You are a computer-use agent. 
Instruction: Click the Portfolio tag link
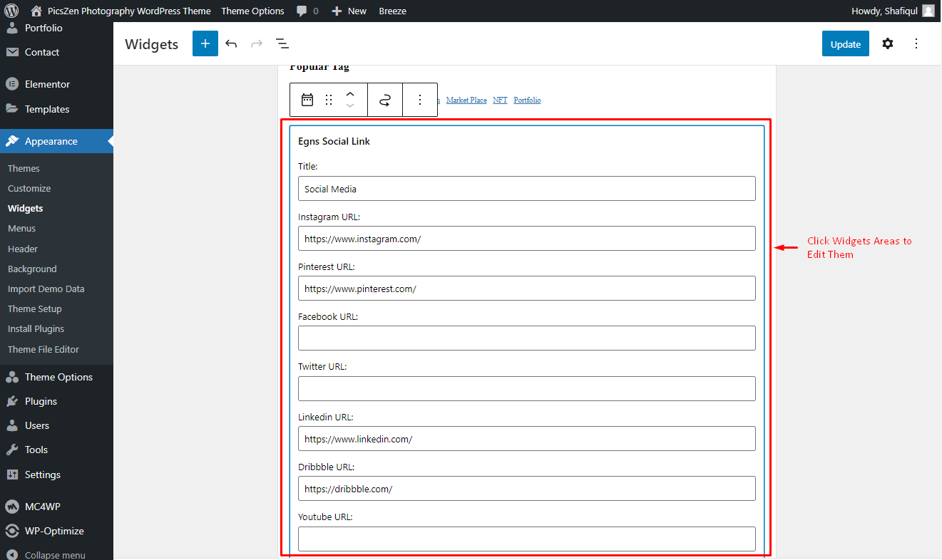click(x=527, y=100)
